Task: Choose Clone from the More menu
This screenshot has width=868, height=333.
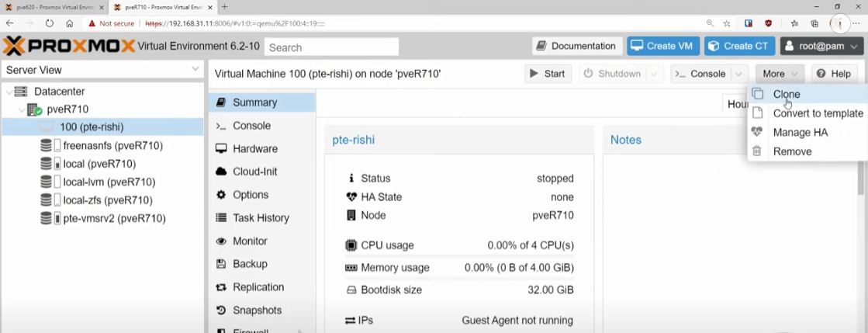Action: click(787, 94)
